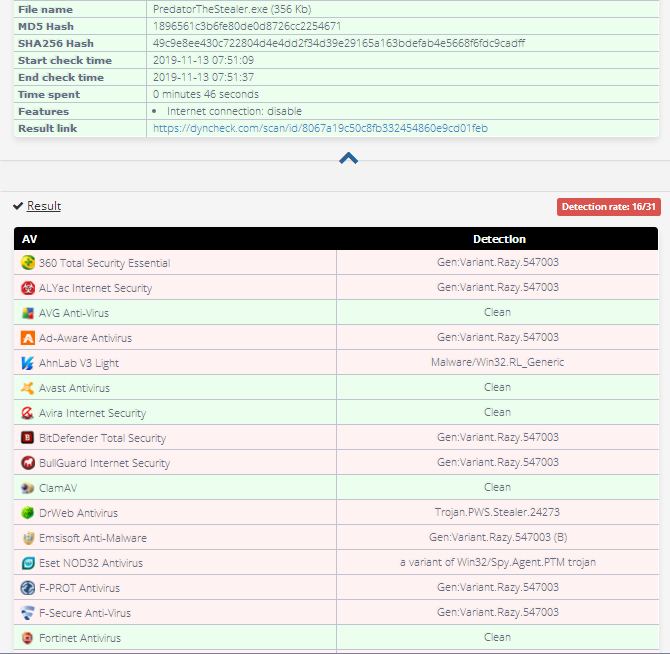The height and width of the screenshot is (654, 670).
Task: Click the Ad-Aware Antivirus orange icon
Action: tap(28, 338)
